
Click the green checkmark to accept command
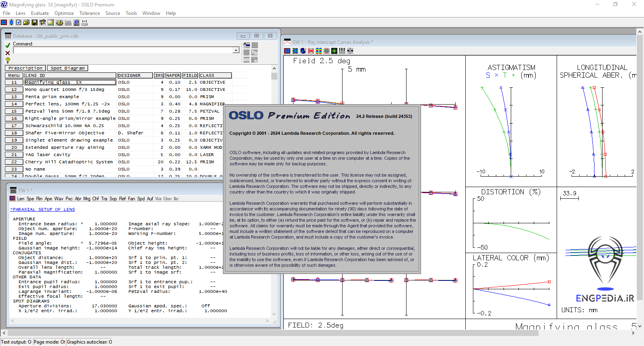(x=8, y=45)
